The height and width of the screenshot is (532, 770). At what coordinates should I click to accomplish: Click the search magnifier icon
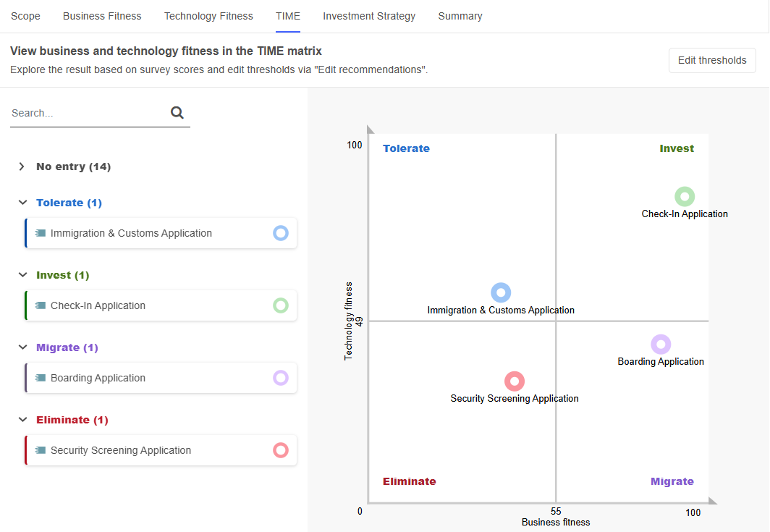177,113
